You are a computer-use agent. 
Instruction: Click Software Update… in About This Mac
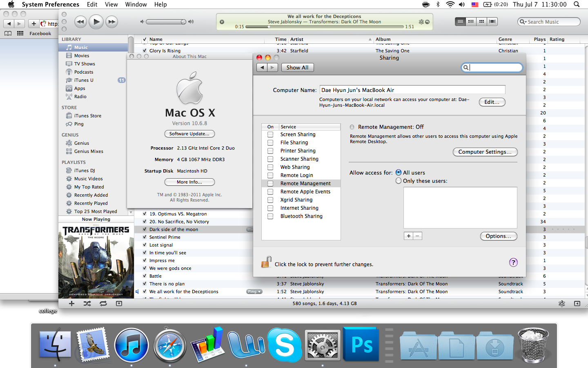click(189, 134)
